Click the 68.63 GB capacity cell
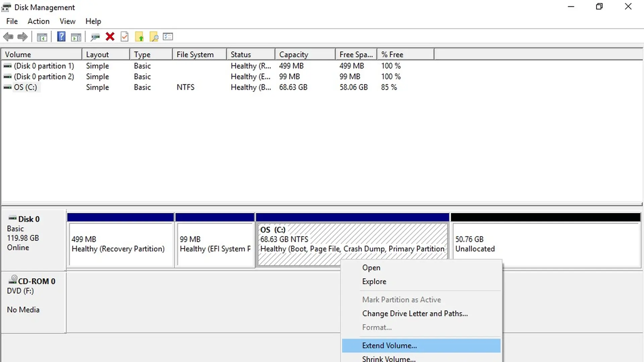This screenshot has height=362, width=644. click(x=293, y=87)
